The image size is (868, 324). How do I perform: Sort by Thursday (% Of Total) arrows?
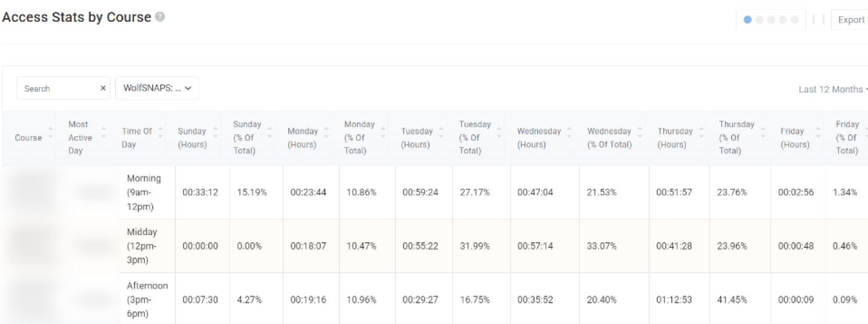tap(763, 138)
